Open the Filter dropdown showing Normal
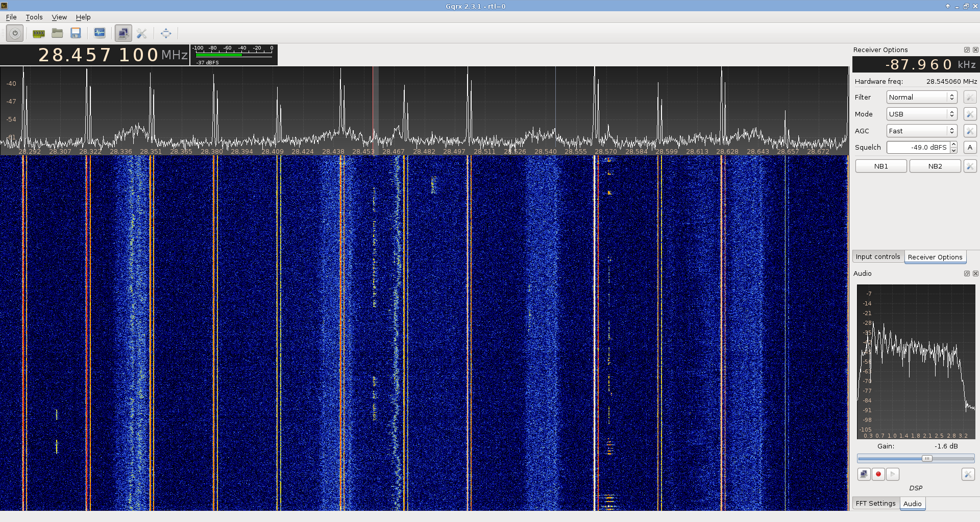This screenshot has width=980, height=522. pyautogui.click(x=921, y=97)
